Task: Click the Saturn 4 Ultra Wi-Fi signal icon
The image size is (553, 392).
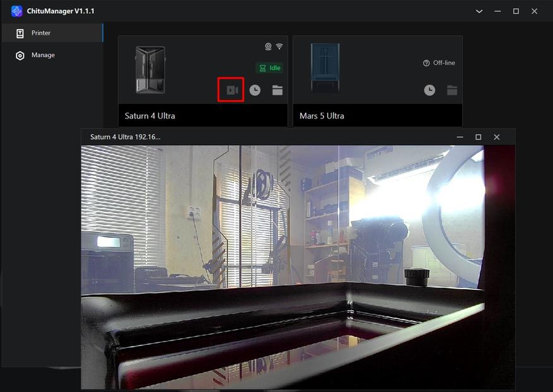Action: [x=279, y=46]
